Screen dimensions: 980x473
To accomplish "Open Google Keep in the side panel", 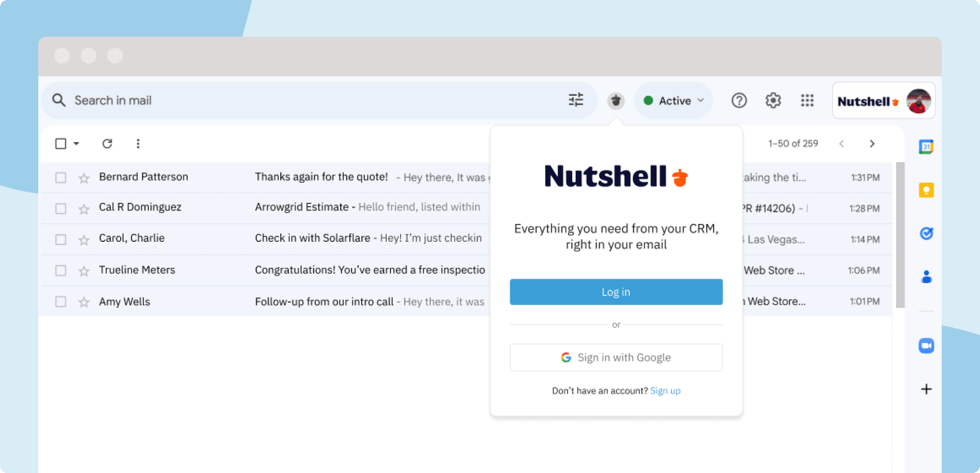I will click(926, 190).
